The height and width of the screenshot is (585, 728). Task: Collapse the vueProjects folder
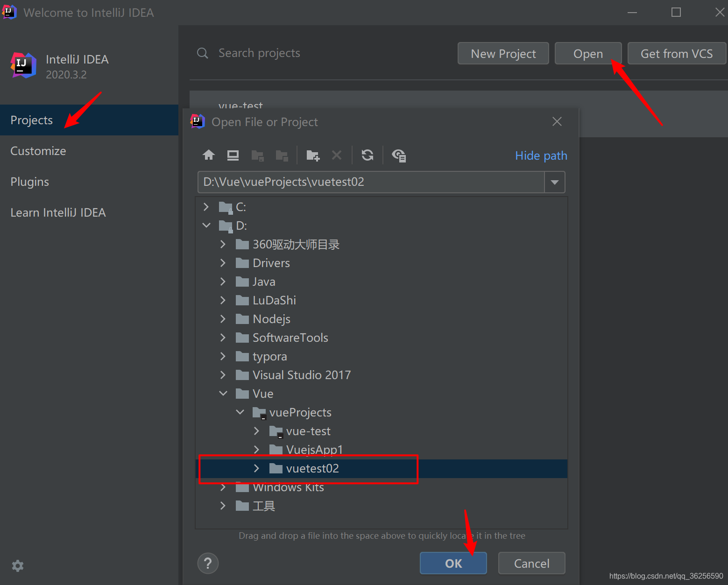[x=240, y=412]
